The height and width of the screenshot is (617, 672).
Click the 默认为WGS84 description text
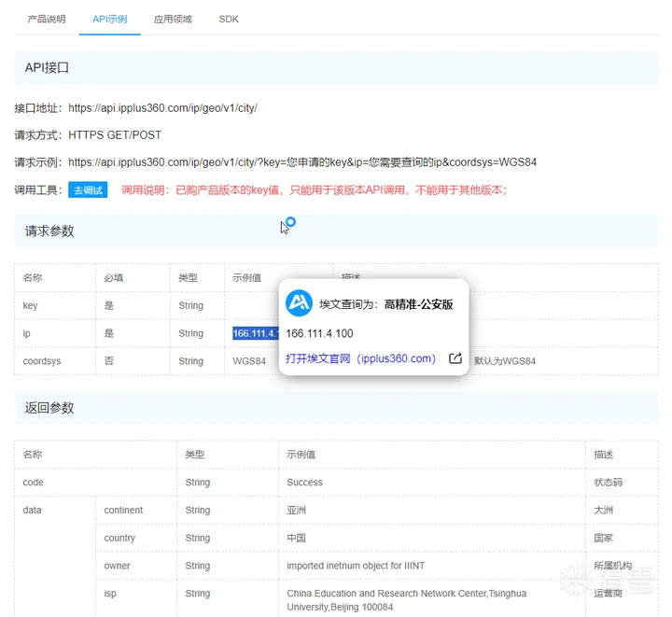coord(504,361)
